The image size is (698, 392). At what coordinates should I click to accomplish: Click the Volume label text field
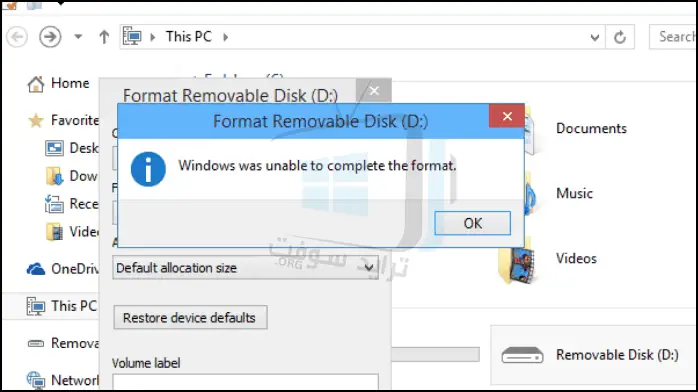tap(245, 382)
